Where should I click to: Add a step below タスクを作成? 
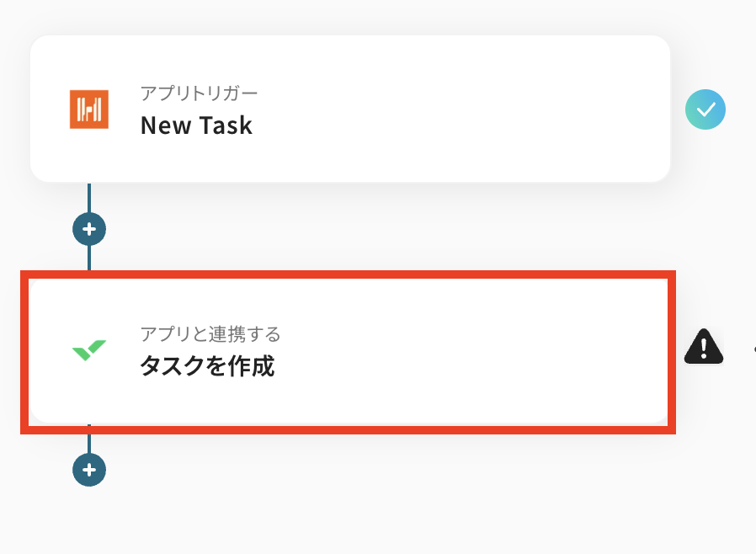coord(89,469)
